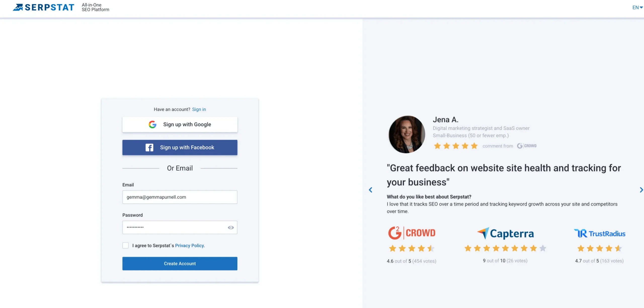Viewport: 644px width, 308px height.
Task: Click the Facebook icon on signup button
Action: pos(149,147)
